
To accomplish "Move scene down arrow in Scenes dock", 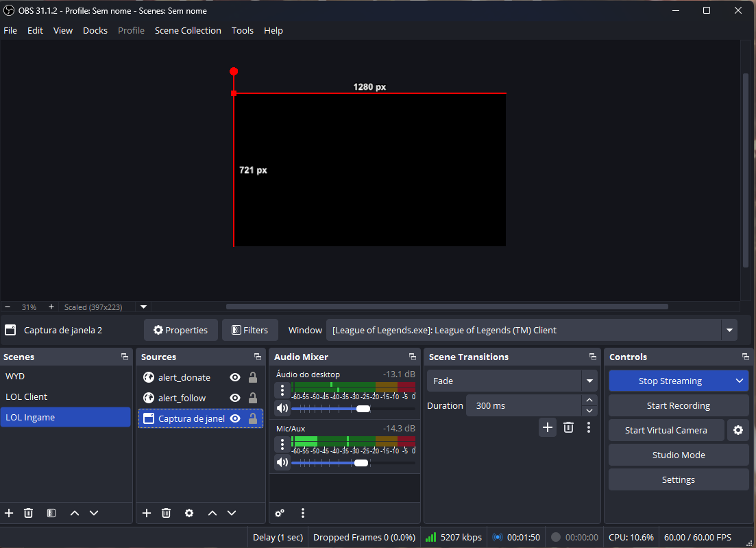I will click(94, 513).
